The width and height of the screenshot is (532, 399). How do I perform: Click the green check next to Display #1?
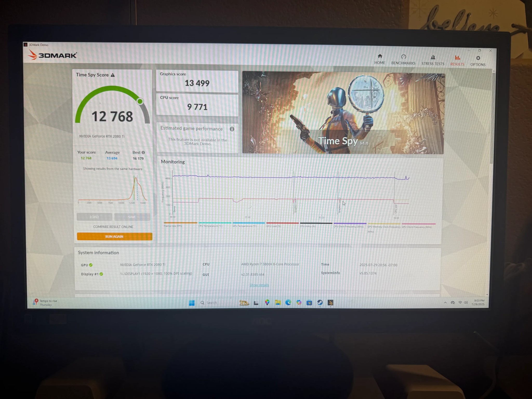coord(101,274)
